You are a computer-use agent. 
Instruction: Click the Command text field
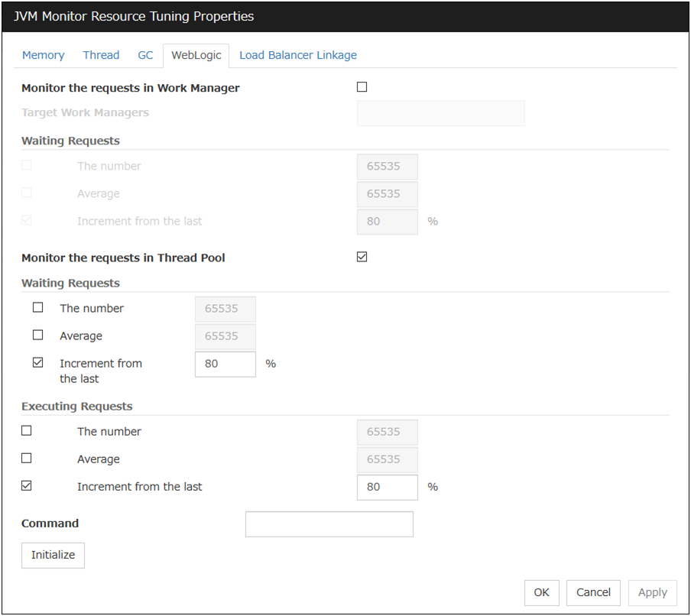(329, 524)
